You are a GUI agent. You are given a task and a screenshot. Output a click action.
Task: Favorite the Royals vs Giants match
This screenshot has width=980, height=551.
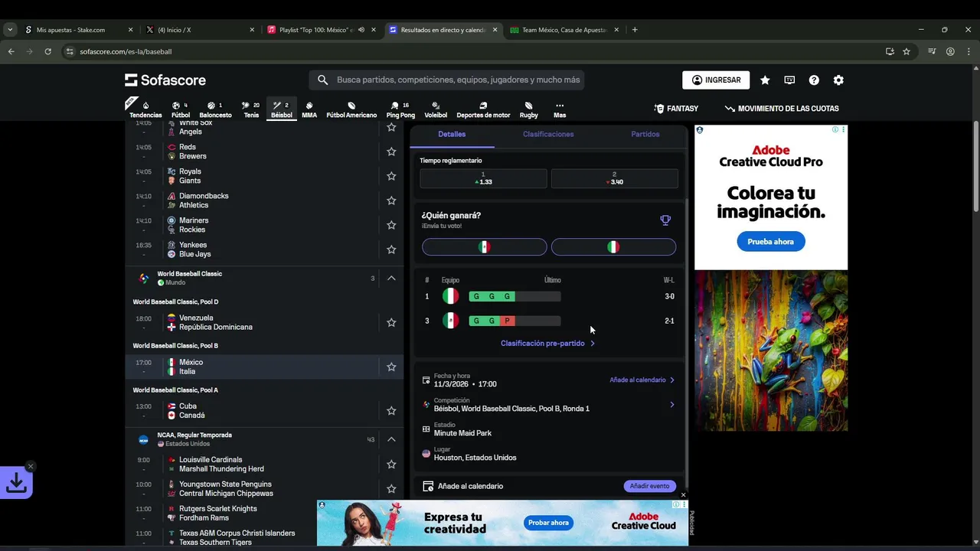pos(391,176)
